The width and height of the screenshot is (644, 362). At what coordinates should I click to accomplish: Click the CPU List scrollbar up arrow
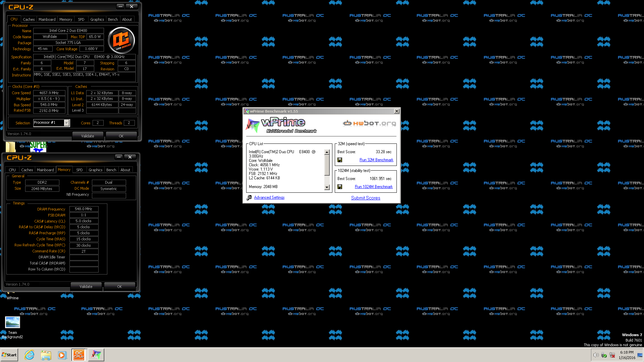point(327,153)
